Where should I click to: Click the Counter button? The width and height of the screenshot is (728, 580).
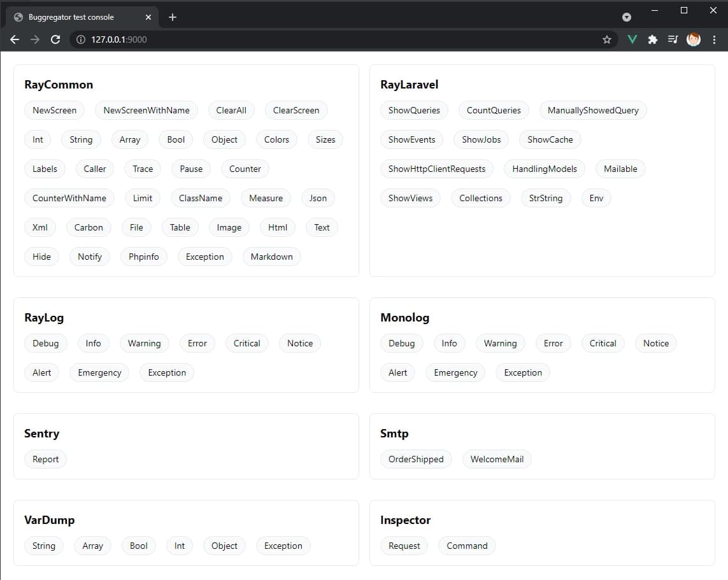point(245,169)
